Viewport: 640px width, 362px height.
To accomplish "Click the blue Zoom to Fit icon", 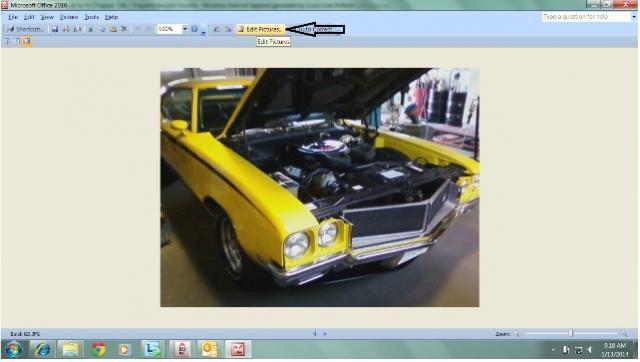I will click(194, 29).
